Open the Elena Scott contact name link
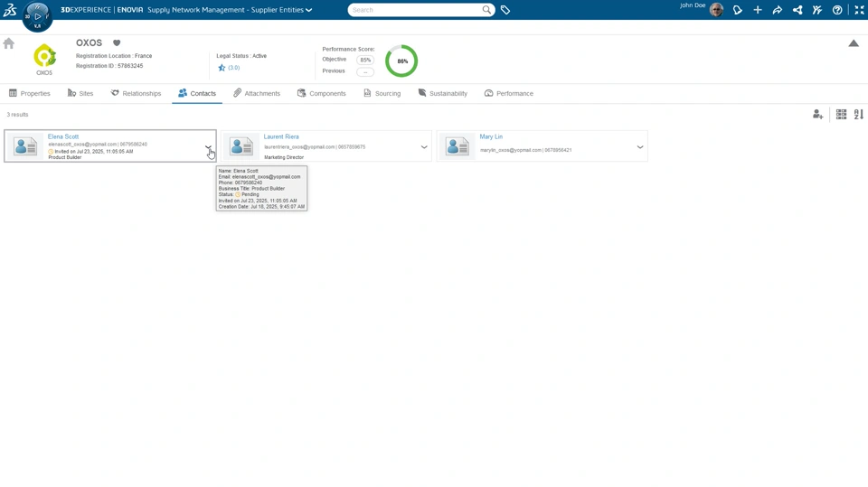Screen dimensions: 868x487 (63, 136)
